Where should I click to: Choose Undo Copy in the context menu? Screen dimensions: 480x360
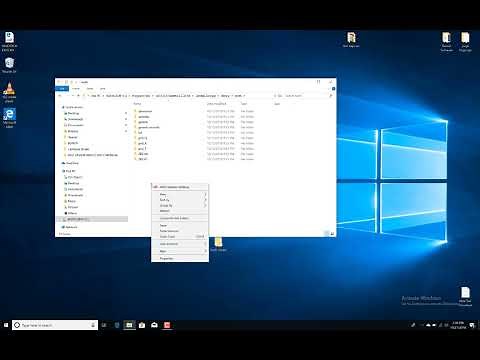click(x=180, y=236)
